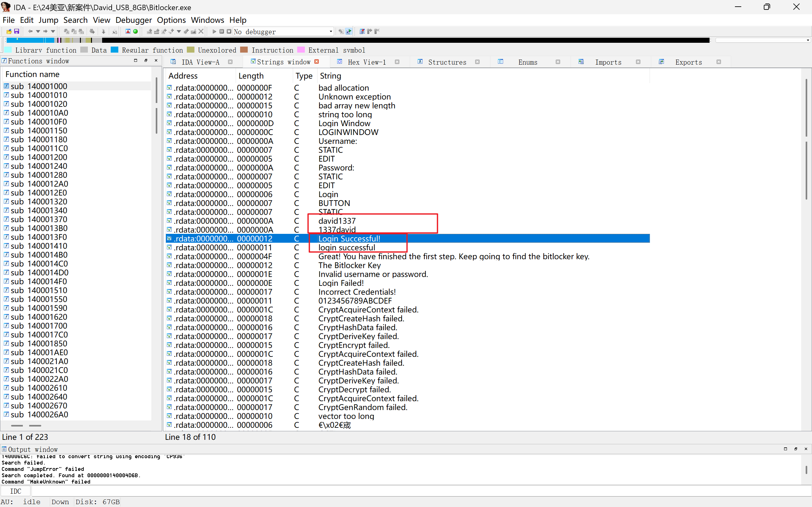Click the binoculars search next icon
This screenshot has height=507, width=812.
pos(92,31)
